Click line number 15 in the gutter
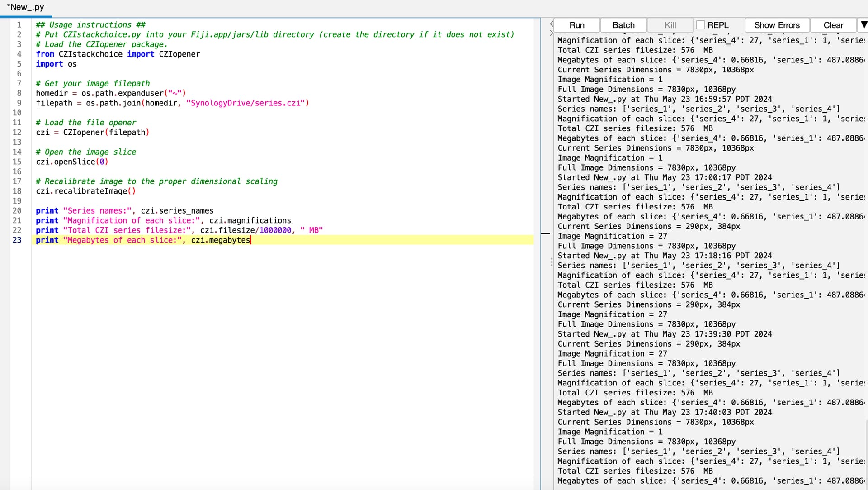This screenshot has height=490, width=868. click(x=17, y=162)
